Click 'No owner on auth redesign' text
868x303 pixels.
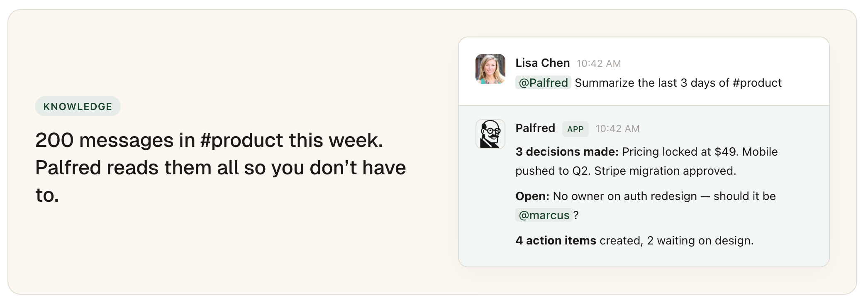click(625, 196)
